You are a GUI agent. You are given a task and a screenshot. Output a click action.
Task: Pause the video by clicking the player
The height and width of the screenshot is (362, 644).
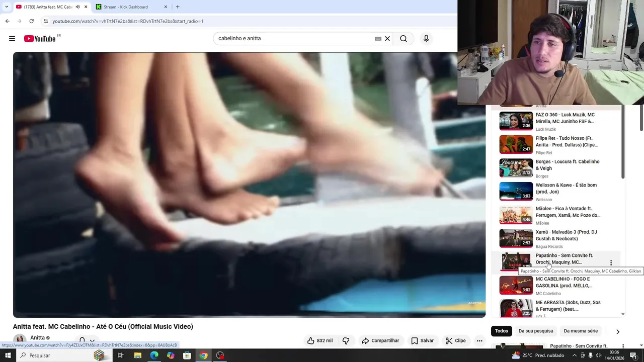249,185
